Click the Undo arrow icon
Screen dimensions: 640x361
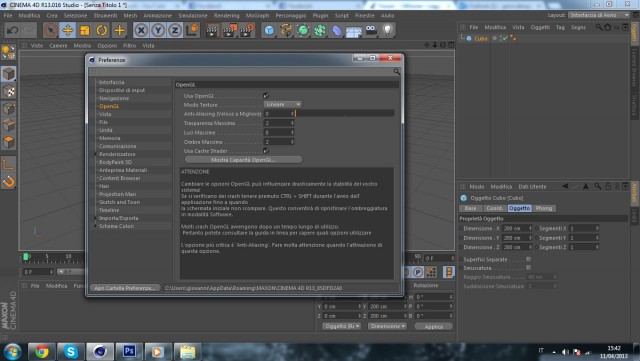(12, 30)
